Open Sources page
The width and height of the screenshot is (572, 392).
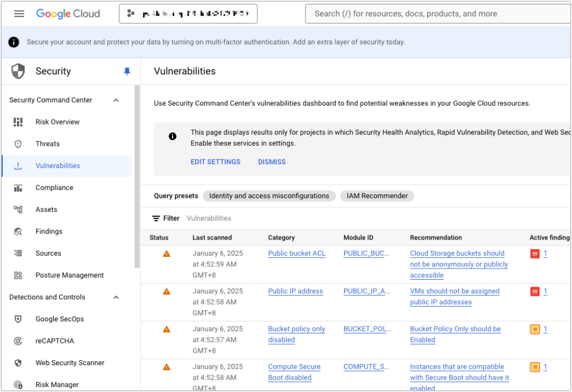[48, 253]
